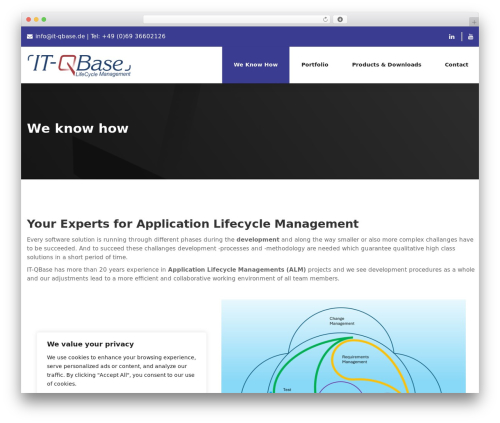Click the macOS red close button
Image resolution: width=500 pixels, height=423 pixels.
click(x=29, y=20)
